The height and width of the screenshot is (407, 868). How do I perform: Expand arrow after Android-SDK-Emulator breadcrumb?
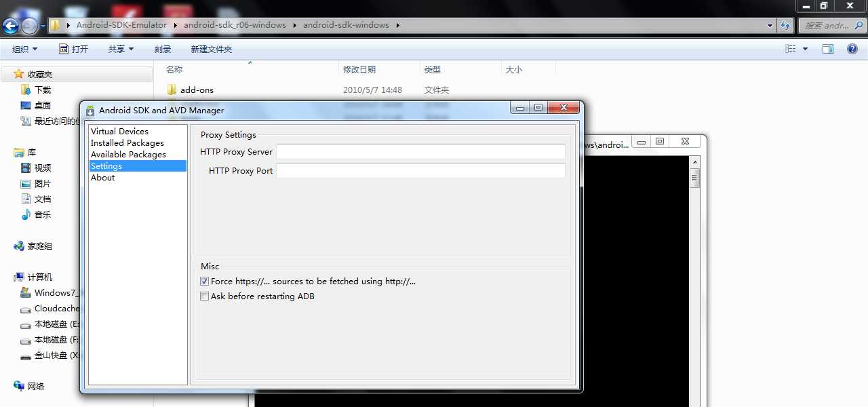click(x=175, y=25)
